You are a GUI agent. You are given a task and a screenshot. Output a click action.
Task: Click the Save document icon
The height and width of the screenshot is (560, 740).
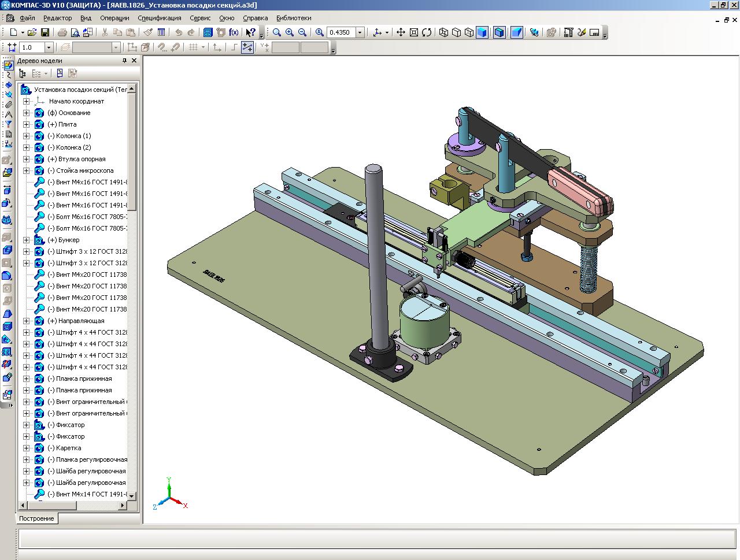click(45, 32)
